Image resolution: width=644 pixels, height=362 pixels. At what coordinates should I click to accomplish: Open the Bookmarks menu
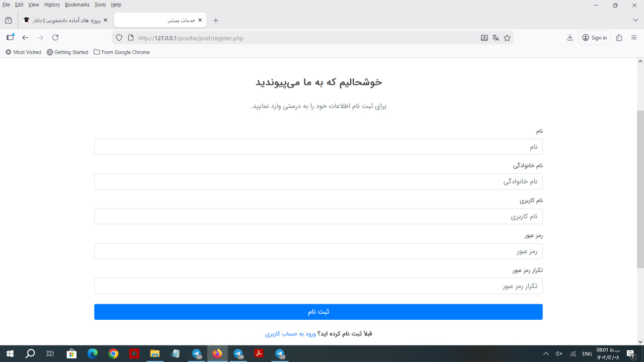[x=77, y=5]
